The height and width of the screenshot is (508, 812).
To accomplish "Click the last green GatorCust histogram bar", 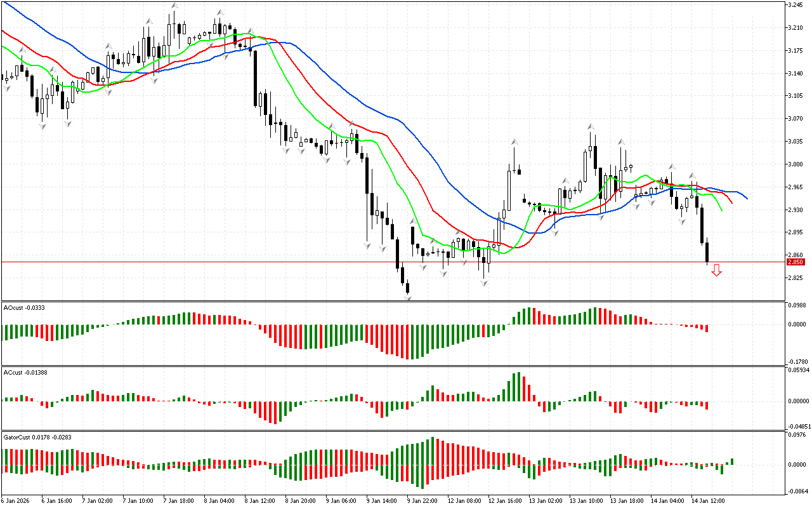I will coord(732,461).
